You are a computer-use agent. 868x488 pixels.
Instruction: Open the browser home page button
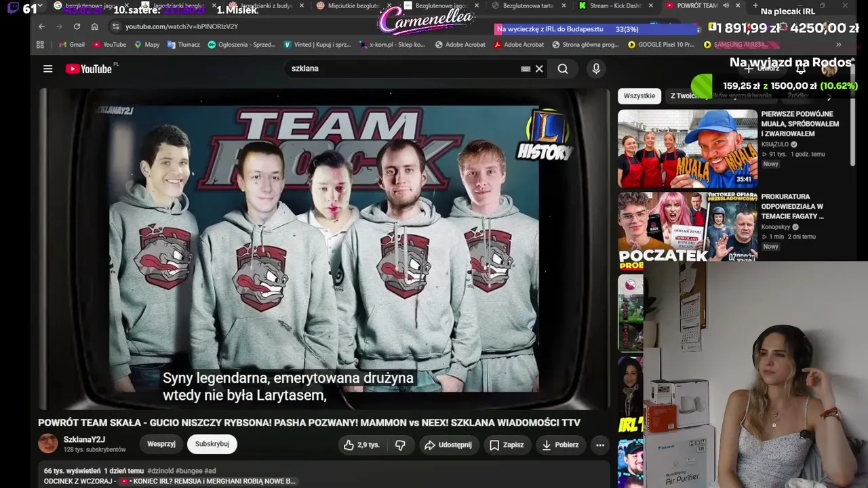pyautogui.click(x=94, y=26)
